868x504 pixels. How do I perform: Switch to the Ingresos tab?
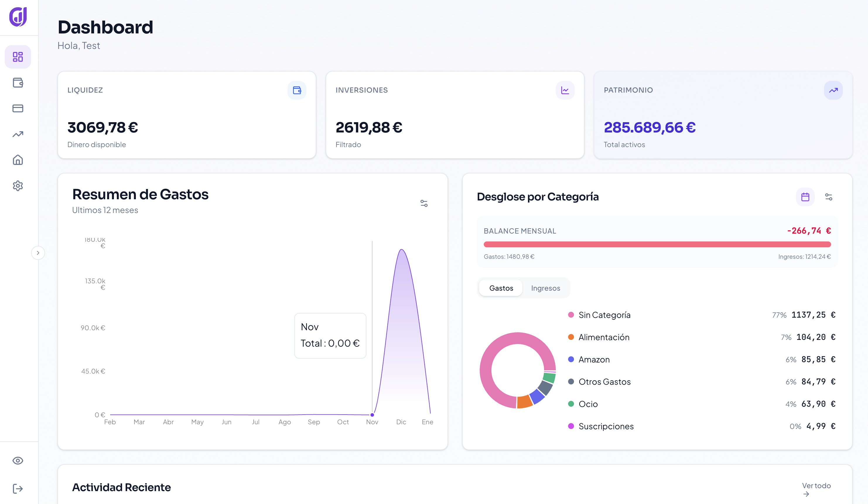(x=545, y=288)
